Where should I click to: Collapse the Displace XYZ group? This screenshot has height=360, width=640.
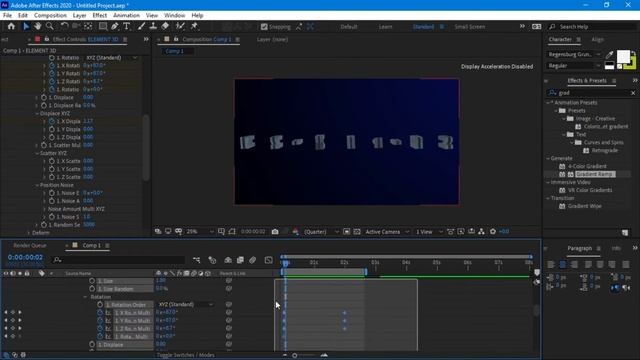point(37,113)
